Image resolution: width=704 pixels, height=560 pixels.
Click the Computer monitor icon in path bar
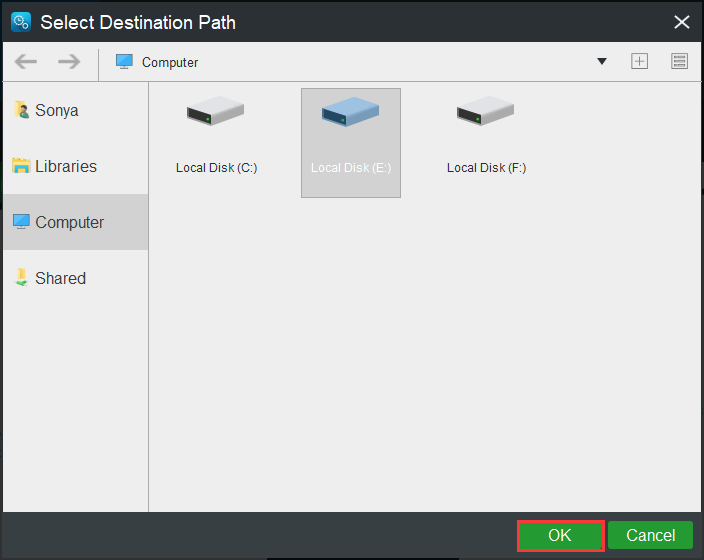[x=124, y=62]
